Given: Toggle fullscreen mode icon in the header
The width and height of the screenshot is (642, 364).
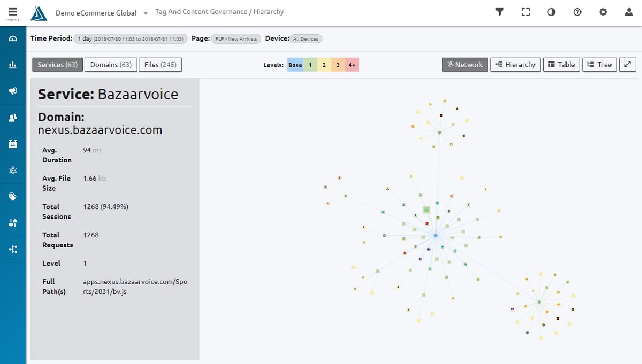Looking at the screenshot, I should pos(525,12).
